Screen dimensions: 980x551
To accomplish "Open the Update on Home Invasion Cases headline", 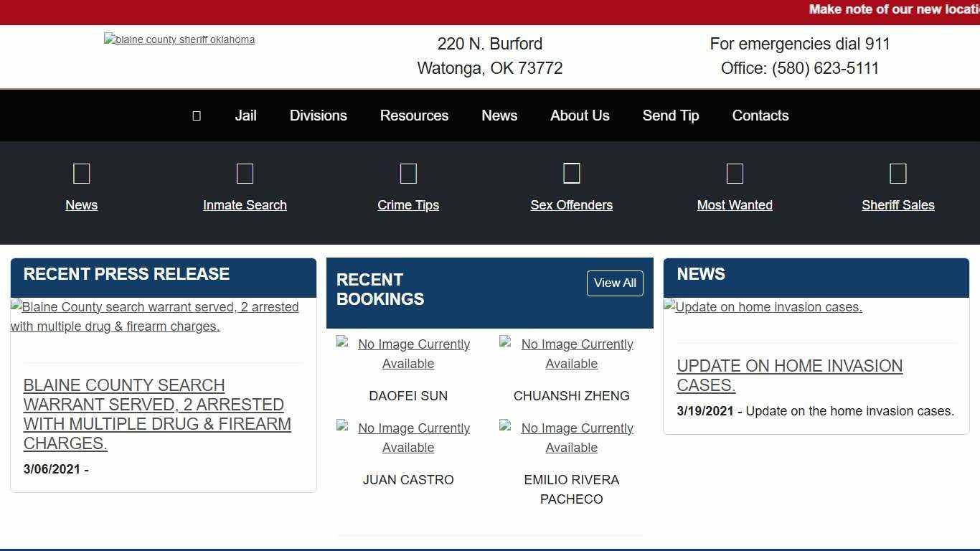I will pyautogui.click(x=789, y=375).
